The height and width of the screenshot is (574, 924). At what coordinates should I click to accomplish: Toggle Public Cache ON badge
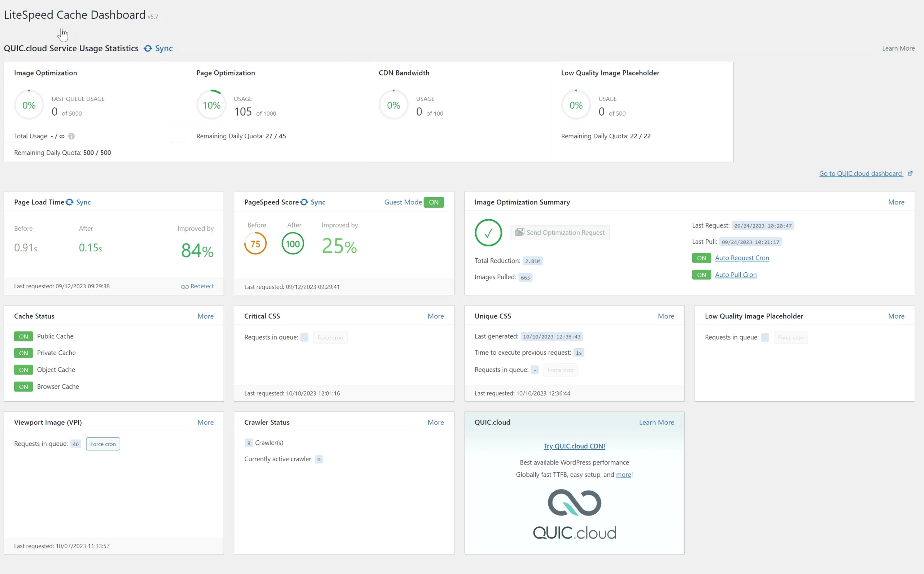(x=23, y=336)
